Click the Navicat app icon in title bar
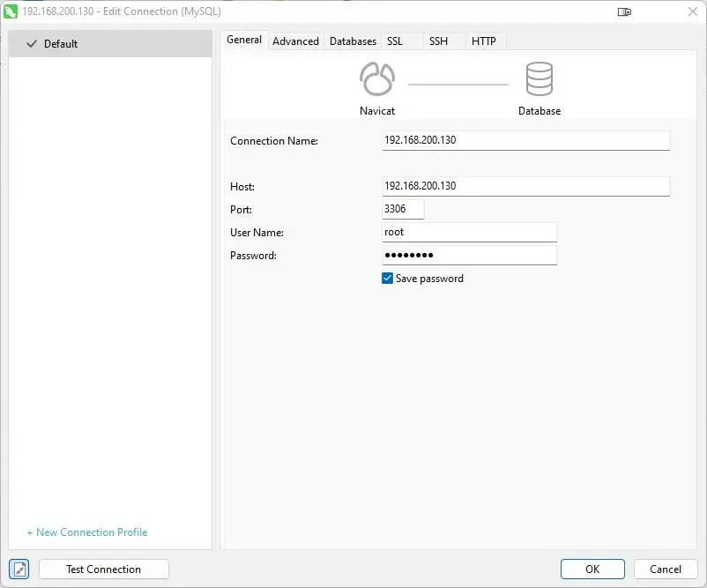This screenshot has width=707, height=588. [x=10, y=11]
